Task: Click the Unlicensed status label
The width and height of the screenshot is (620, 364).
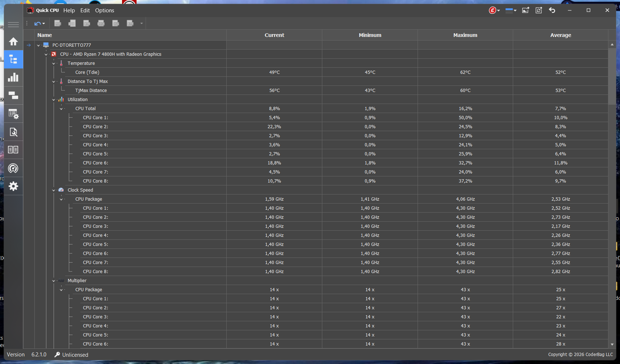Action: [x=75, y=355]
